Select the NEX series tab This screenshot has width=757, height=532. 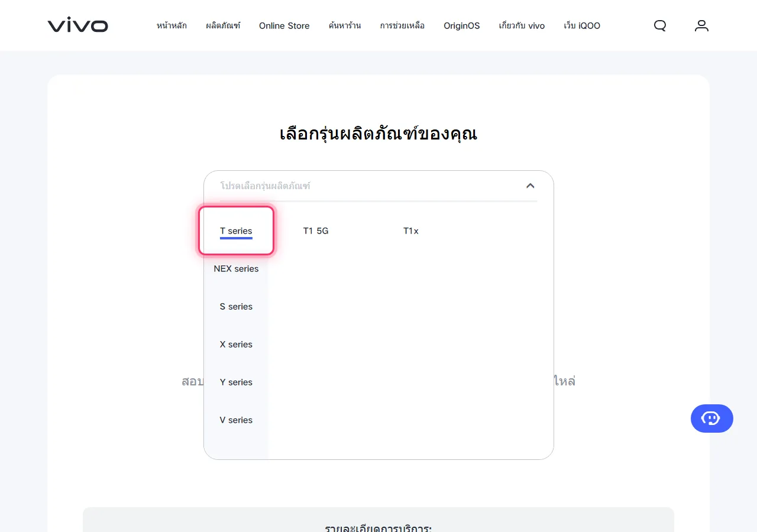pyautogui.click(x=236, y=268)
